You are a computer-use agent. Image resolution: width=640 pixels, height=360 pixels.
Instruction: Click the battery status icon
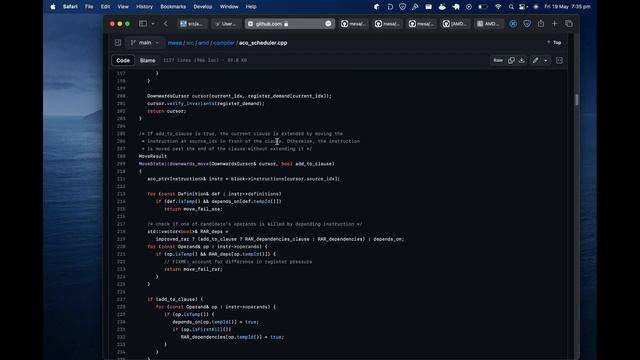point(483,7)
